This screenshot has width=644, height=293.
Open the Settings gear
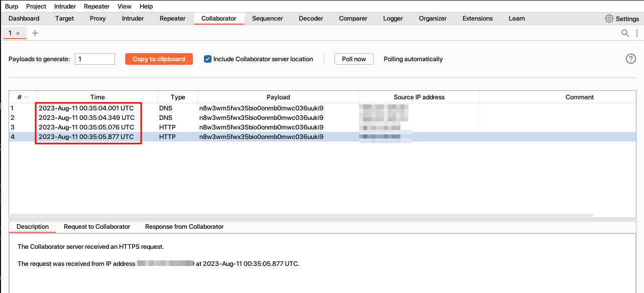click(x=609, y=19)
